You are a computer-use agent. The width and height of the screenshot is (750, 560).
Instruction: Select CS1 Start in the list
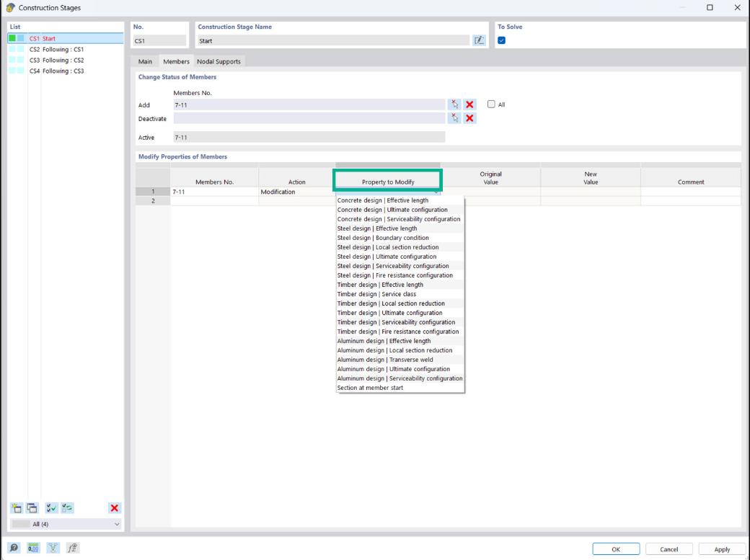[x=66, y=38]
